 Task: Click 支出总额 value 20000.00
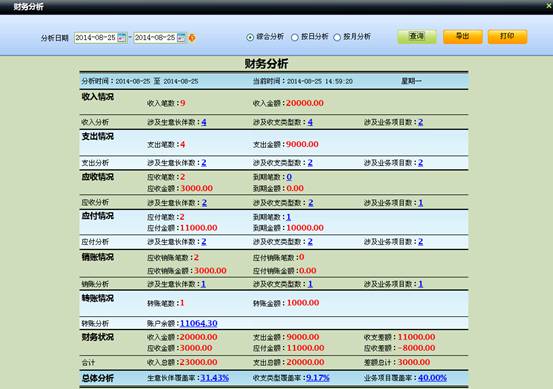[x=305, y=362]
